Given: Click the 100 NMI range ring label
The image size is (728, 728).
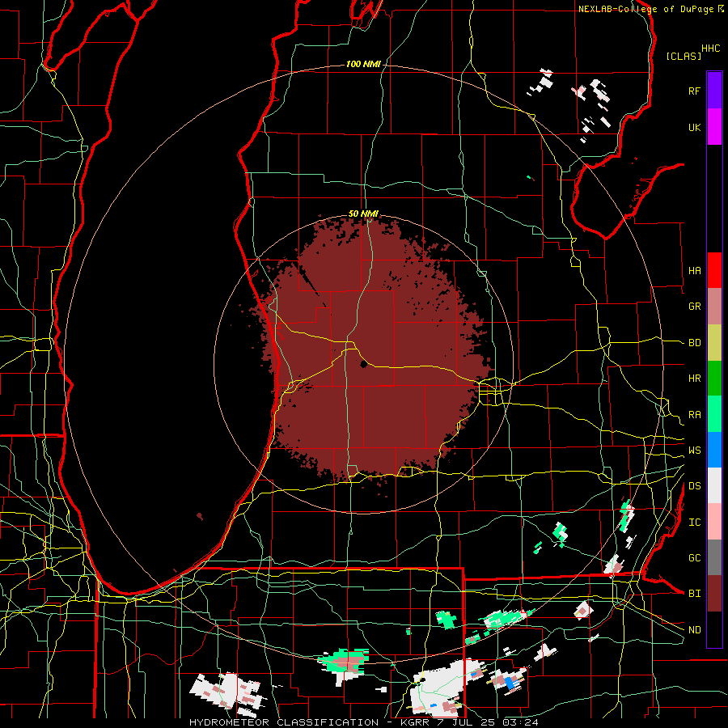Looking at the screenshot, I should pyautogui.click(x=363, y=64).
